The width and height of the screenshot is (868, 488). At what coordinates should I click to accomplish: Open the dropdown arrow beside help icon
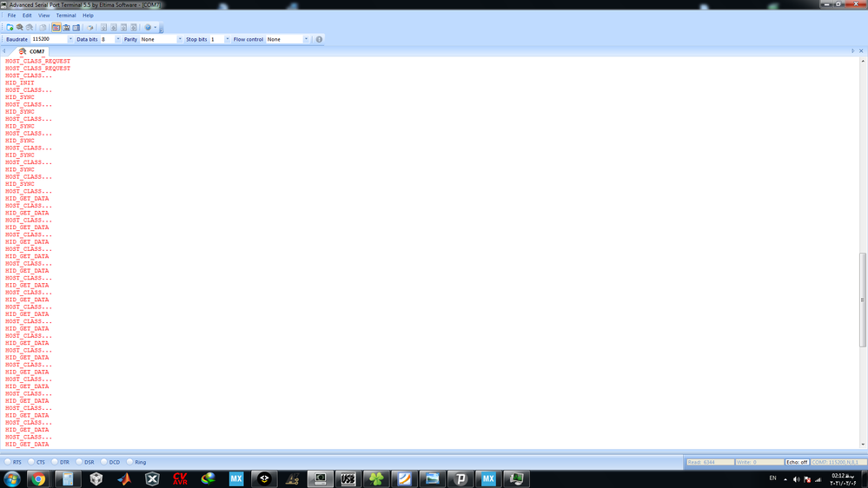point(155,27)
